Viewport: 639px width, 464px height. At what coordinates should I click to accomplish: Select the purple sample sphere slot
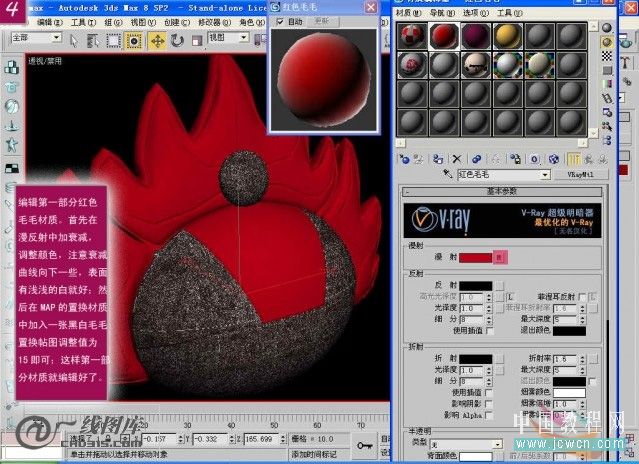[x=476, y=36]
